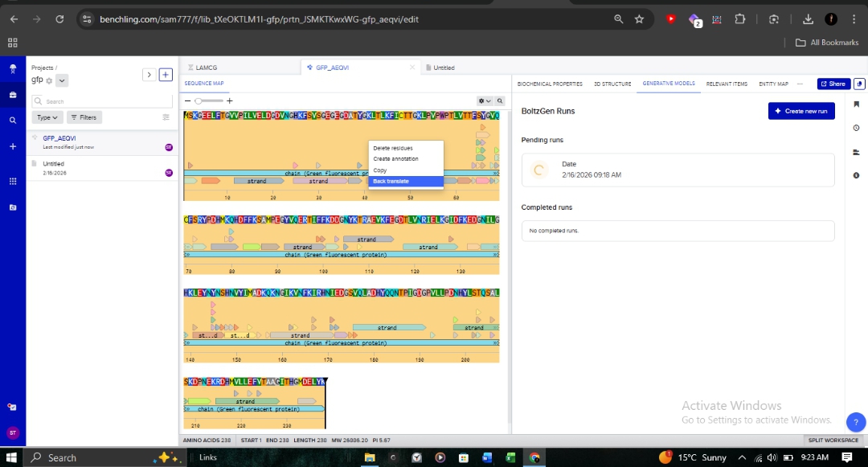Click the project settings gear next to gfp
The width and height of the screenshot is (868, 467).
tap(49, 81)
